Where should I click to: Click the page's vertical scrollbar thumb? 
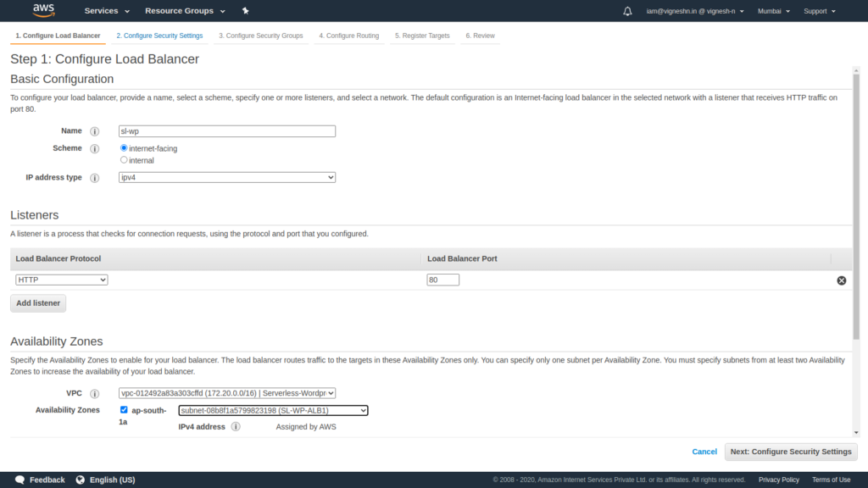856,206
